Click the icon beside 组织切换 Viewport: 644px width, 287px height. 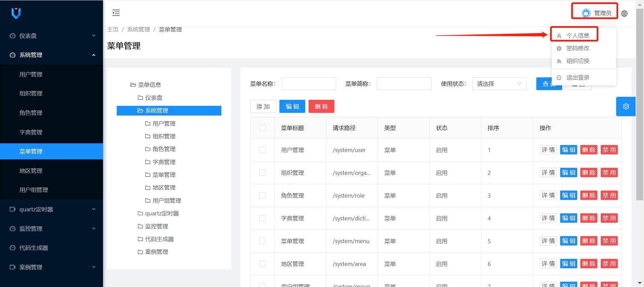(x=559, y=61)
